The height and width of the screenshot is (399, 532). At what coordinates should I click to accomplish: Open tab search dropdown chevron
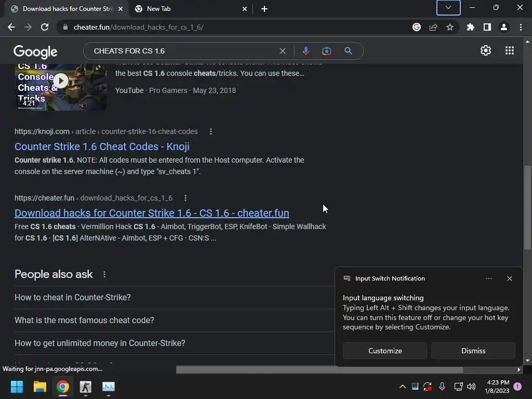tap(448, 7)
